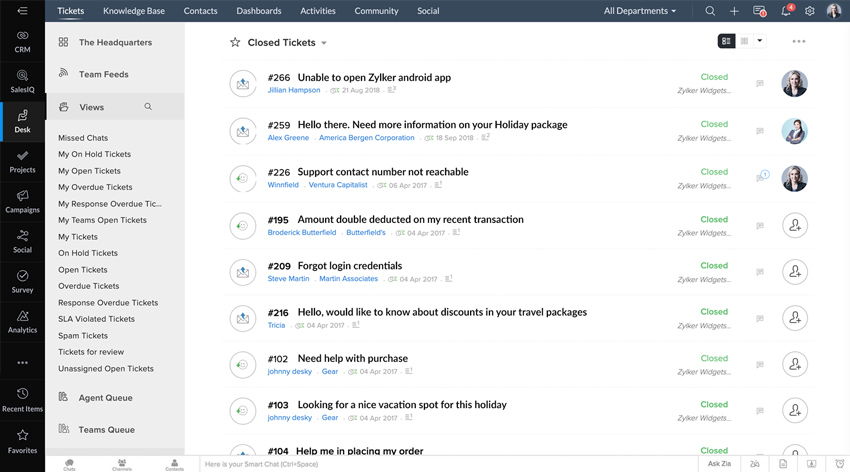Open the Campaigns app icon
The height and width of the screenshot is (472, 850).
(22, 202)
